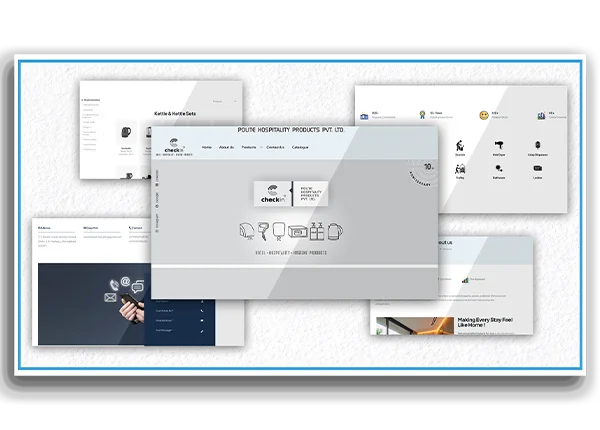The width and height of the screenshot is (600, 430).
Task: Select the Hair Dryer category icon
Action: pyautogui.click(x=498, y=146)
